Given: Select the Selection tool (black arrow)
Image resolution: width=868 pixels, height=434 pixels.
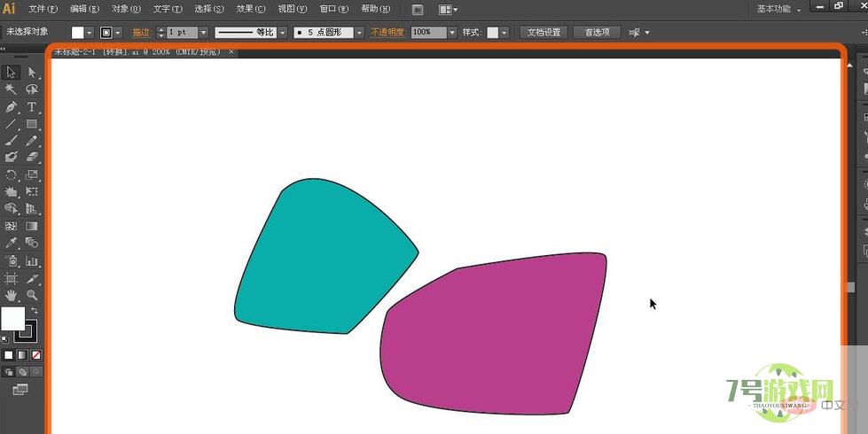Looking at the screenshot, I should click(x=11, y=72).
